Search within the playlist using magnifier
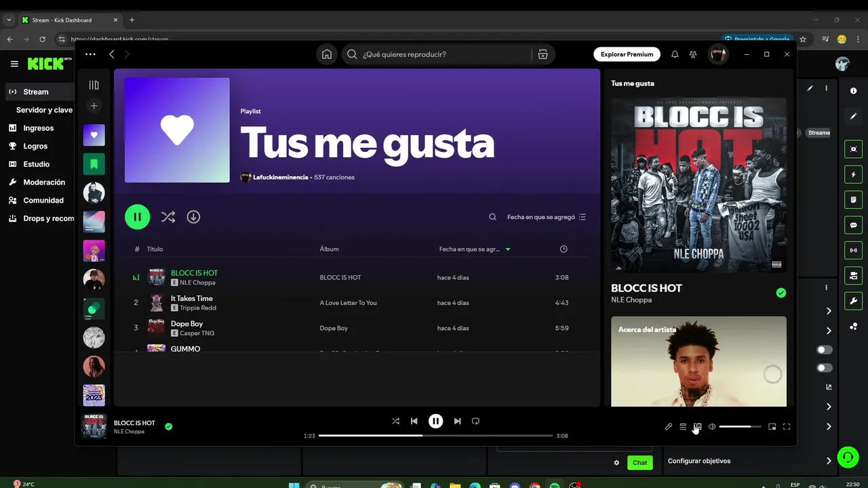 [x=493, y=217]
